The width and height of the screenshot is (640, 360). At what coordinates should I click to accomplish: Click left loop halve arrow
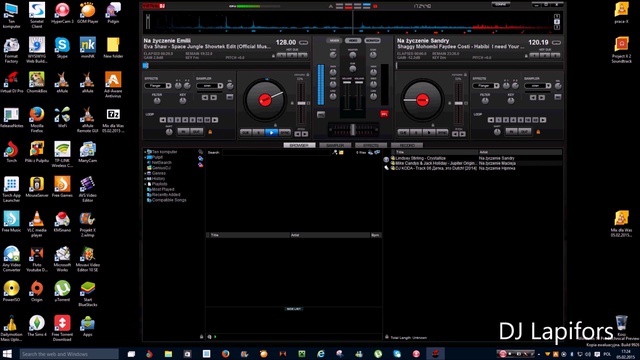[163, 120]
